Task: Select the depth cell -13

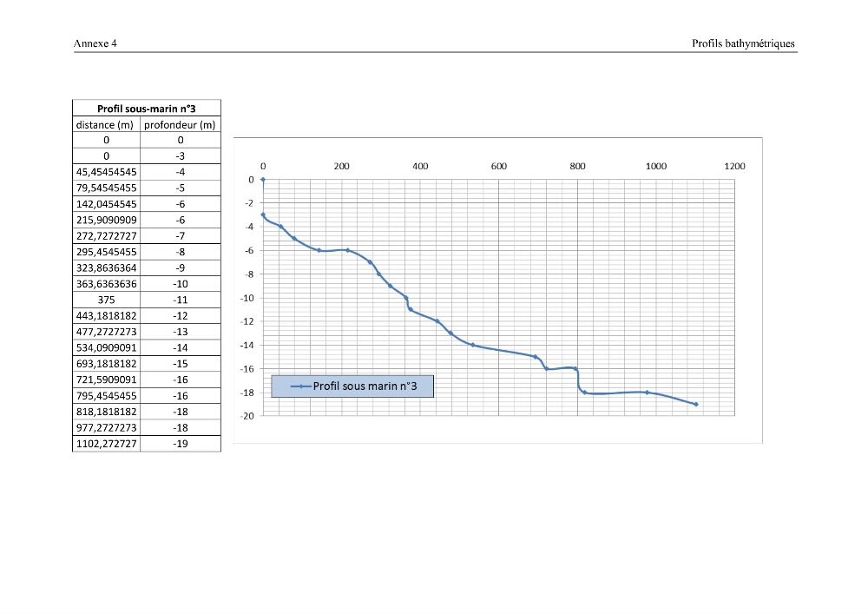Action: pos(181,333)
